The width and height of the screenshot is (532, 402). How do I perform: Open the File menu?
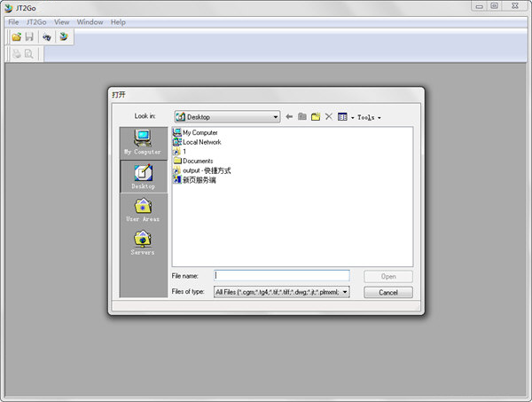point(13,21)
